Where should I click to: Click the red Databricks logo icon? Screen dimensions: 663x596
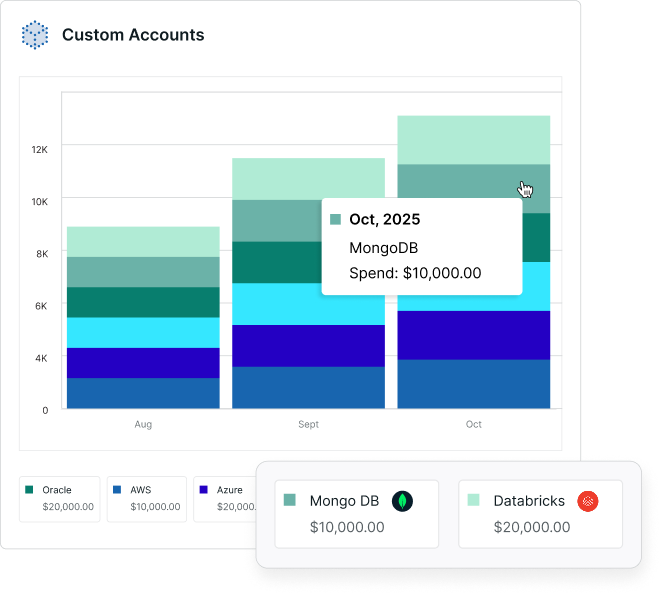click(x=589, y=501)
